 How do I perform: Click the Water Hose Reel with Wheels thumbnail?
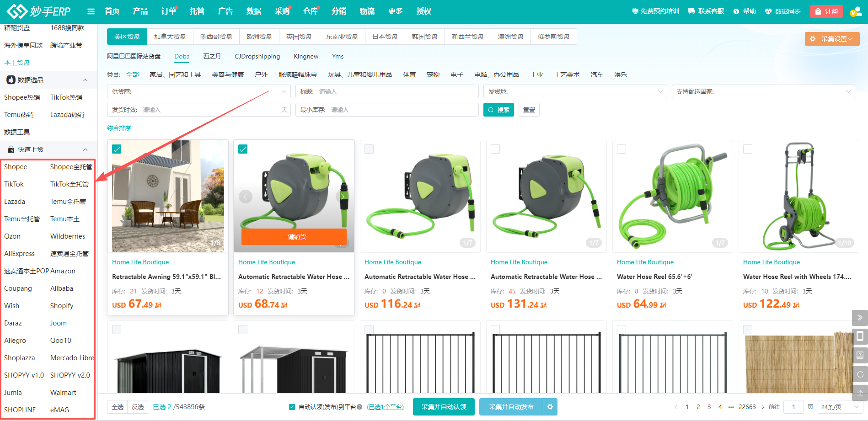pyautogui.click(x=799, y=196)
